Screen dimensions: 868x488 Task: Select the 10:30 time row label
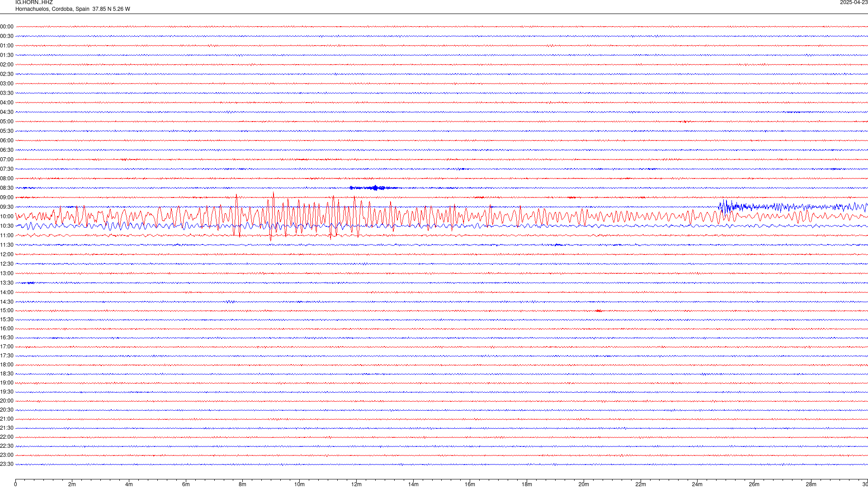click(7, 226)
